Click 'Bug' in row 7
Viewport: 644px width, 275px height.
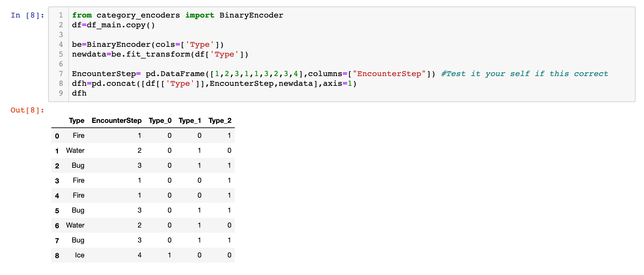(x=78, y=240)
